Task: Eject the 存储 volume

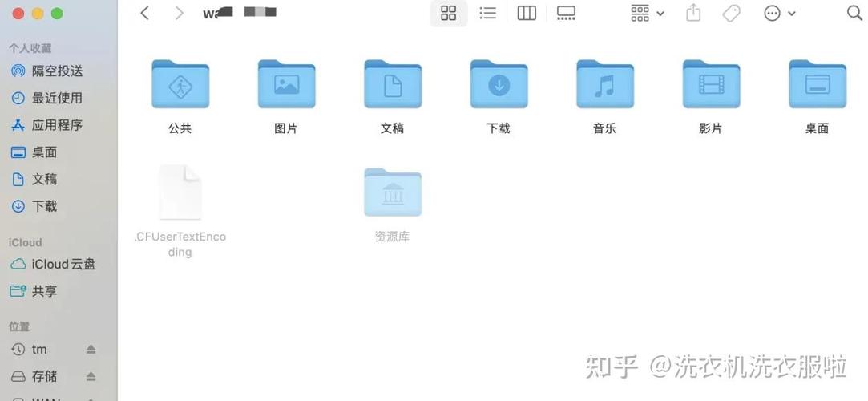Action: pos(91,377)
